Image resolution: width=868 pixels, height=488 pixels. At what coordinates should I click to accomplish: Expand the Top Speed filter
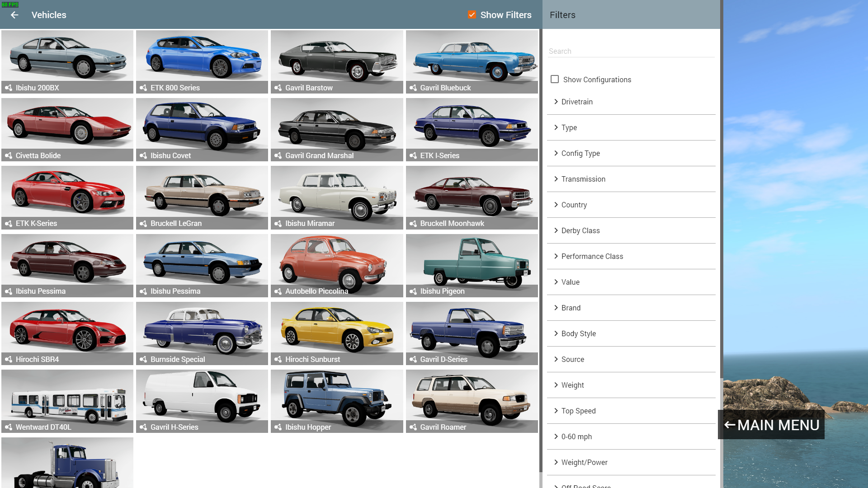coord(578,411)
